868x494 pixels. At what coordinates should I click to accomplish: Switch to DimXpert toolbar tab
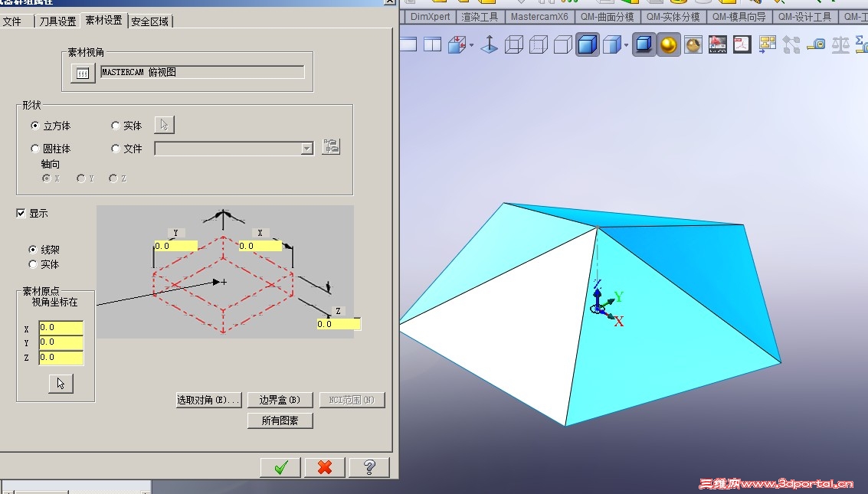coord(430,17)
